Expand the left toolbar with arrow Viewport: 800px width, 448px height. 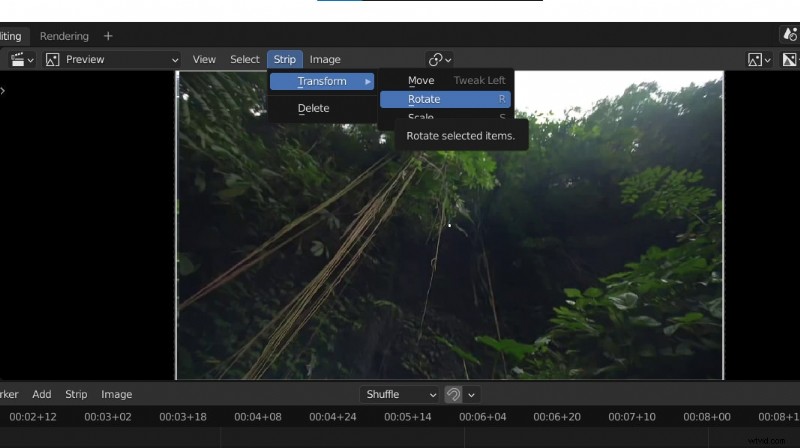[x=3, y=91]
